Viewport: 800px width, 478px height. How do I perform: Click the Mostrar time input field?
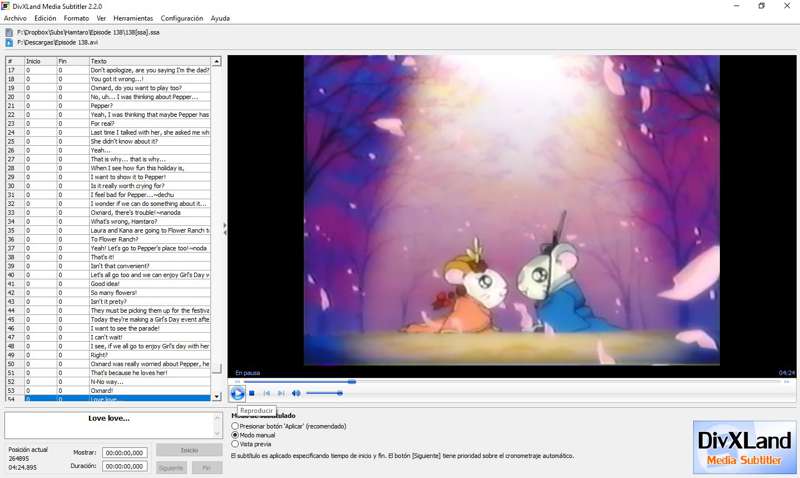point(125,452)
